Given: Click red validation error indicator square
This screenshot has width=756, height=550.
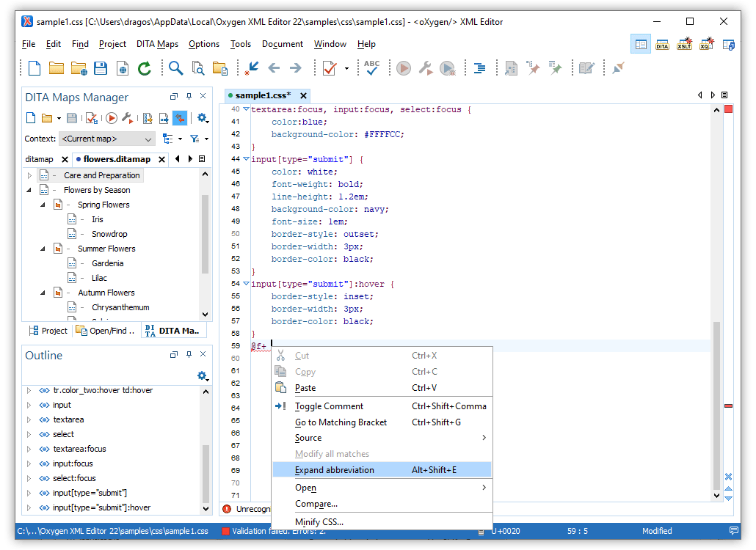Looking at the screenshot, I should (x=729, y=109).
